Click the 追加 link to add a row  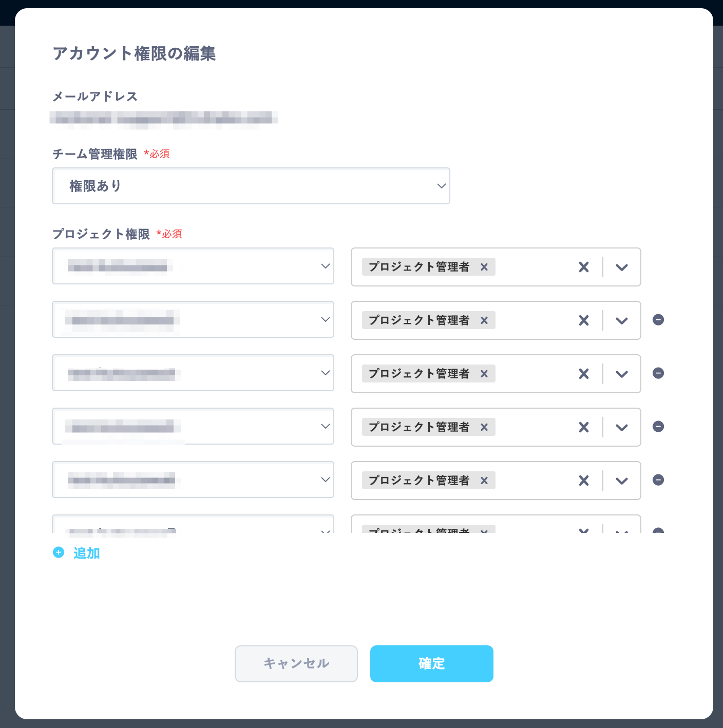86,553
